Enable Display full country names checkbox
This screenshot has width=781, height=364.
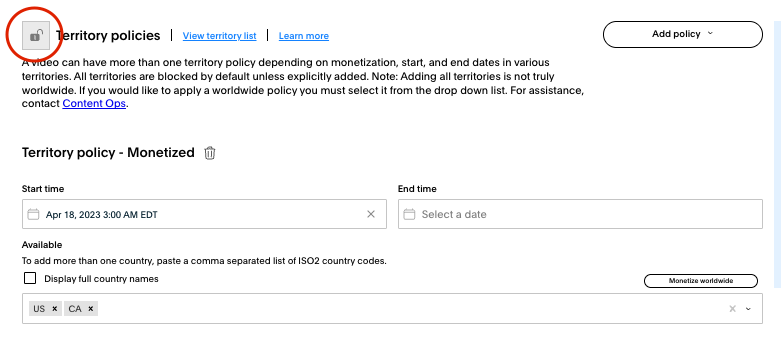click(30, 278)
